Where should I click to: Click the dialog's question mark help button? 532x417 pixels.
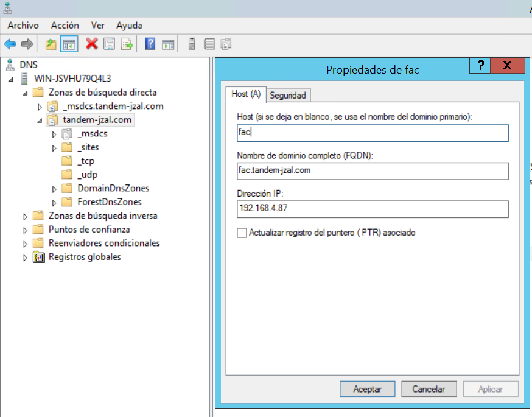coord(480,66)
